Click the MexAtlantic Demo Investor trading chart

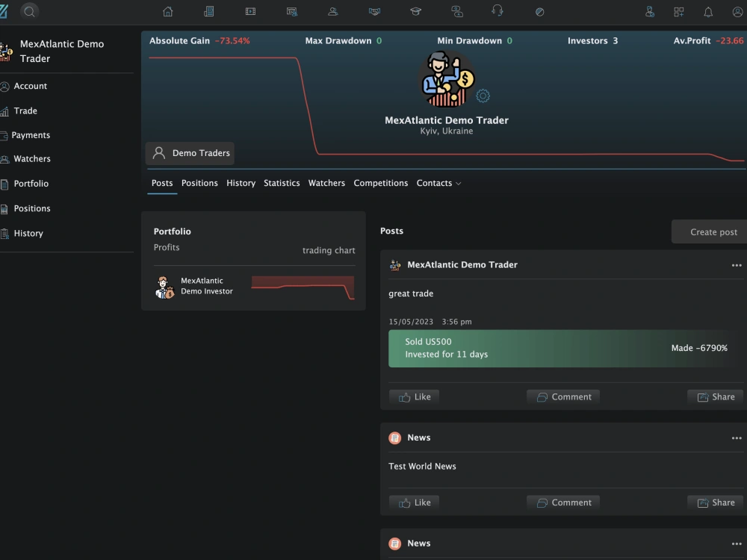[x=303, y=287]
